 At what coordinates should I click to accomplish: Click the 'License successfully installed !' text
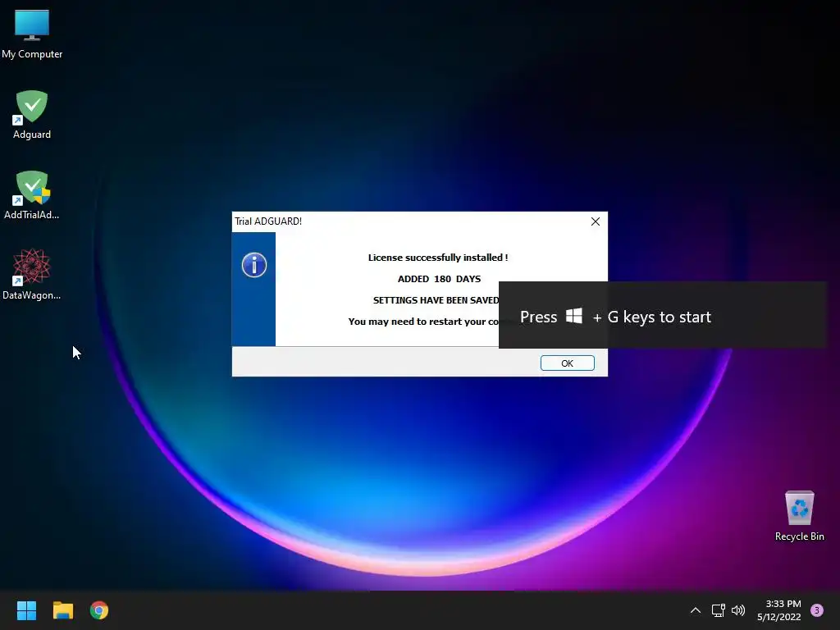pos(438,258)
